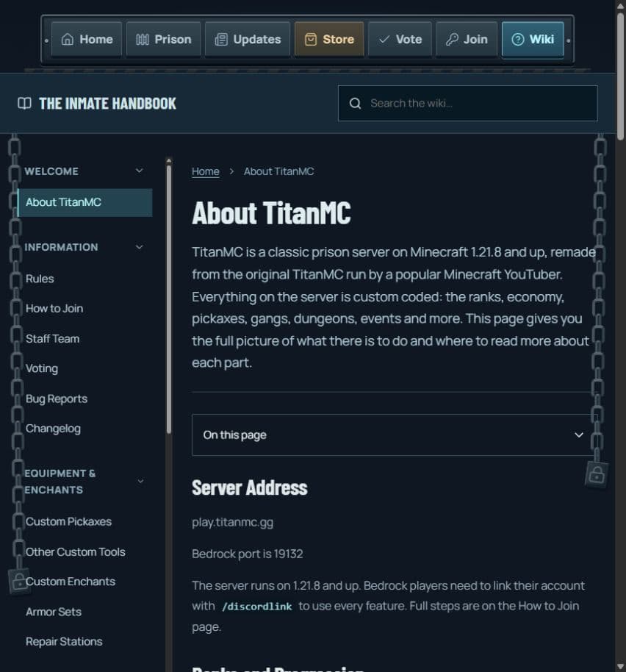This screenshot has width=626, height=672.
Task: Click the question mark icon on Wiki
Action: pyautogui.click(x=518, y=40)
